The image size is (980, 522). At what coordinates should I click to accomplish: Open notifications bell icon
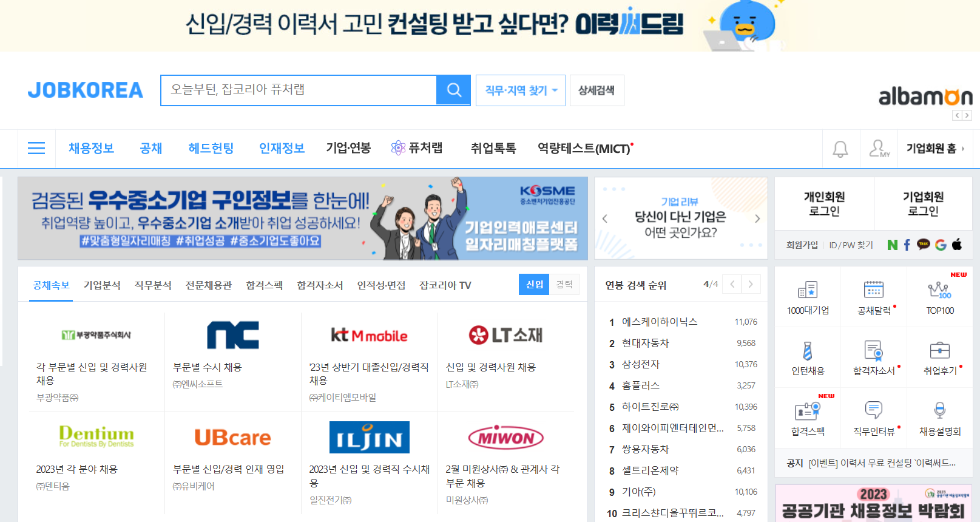point(840,149)
